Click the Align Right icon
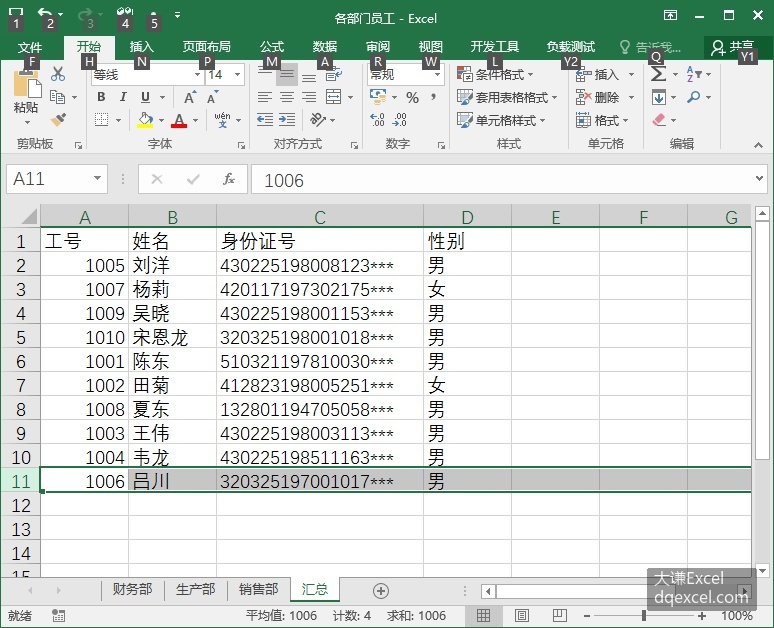The height and width of the screenshot is (628, 774). pos(309,97)
